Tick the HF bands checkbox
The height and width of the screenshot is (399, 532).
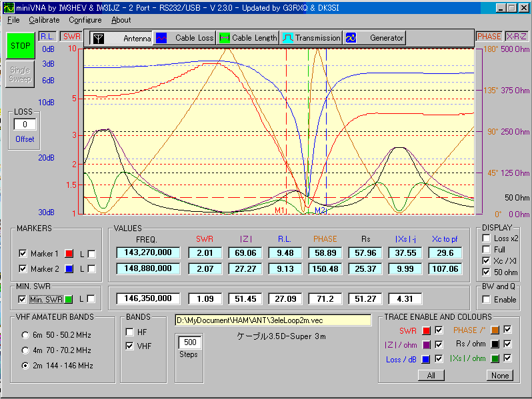click(129, 331)
